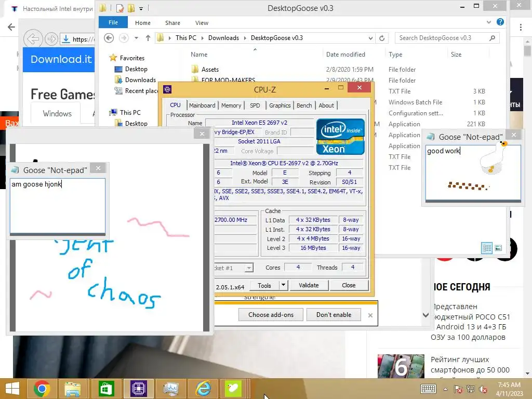Open Chrome from the taskbar
The width and height of the screenshot is (532, 399).
[x=42, y=388]
